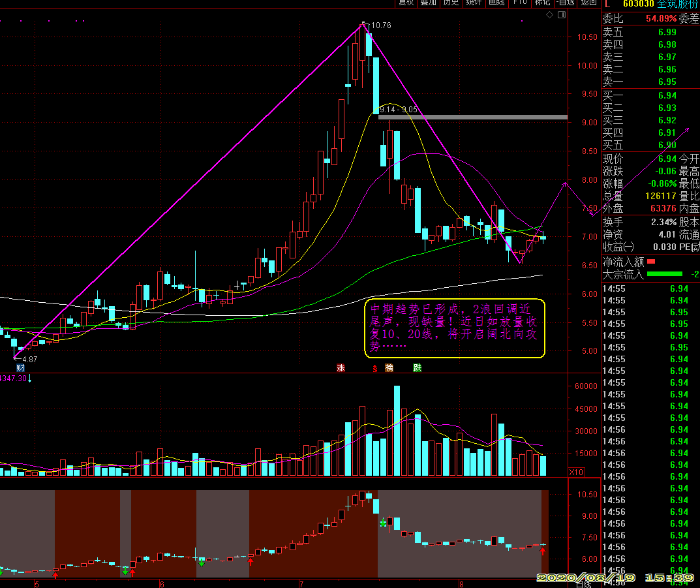Click the 卖四 price 6.98
This screenshot has height=588, width=700.
pos(667,44)
